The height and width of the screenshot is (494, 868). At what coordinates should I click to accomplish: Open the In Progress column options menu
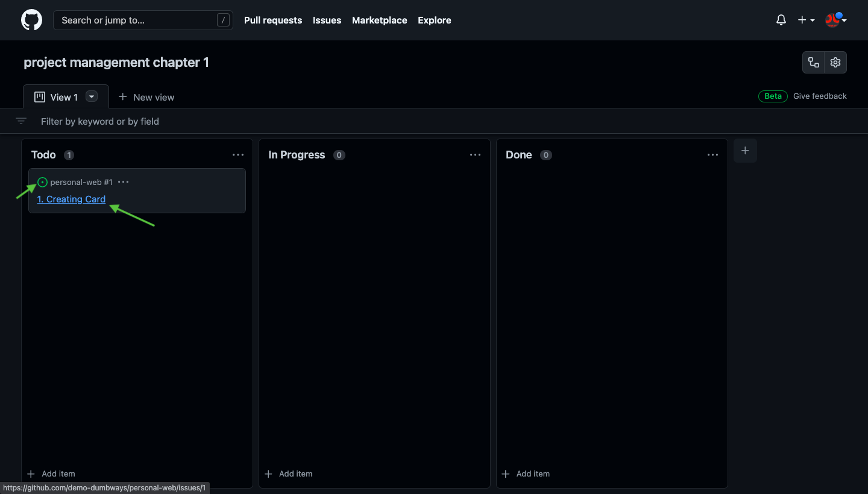(x=476, y=155)
